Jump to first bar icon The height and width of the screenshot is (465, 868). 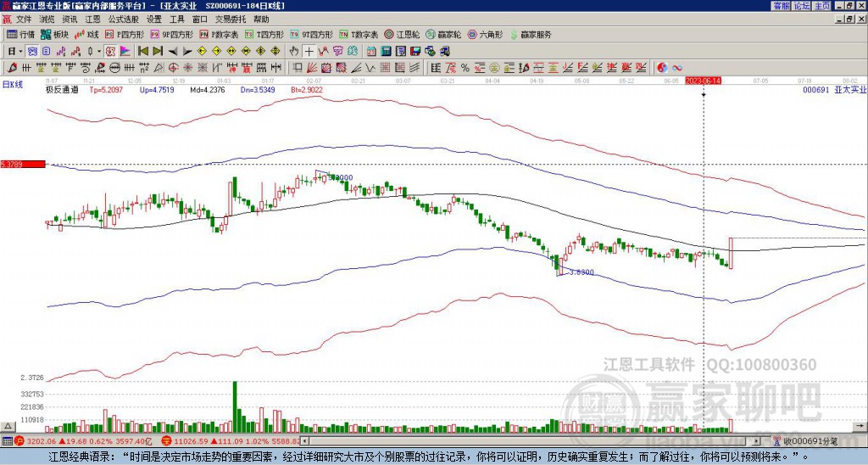142,51
